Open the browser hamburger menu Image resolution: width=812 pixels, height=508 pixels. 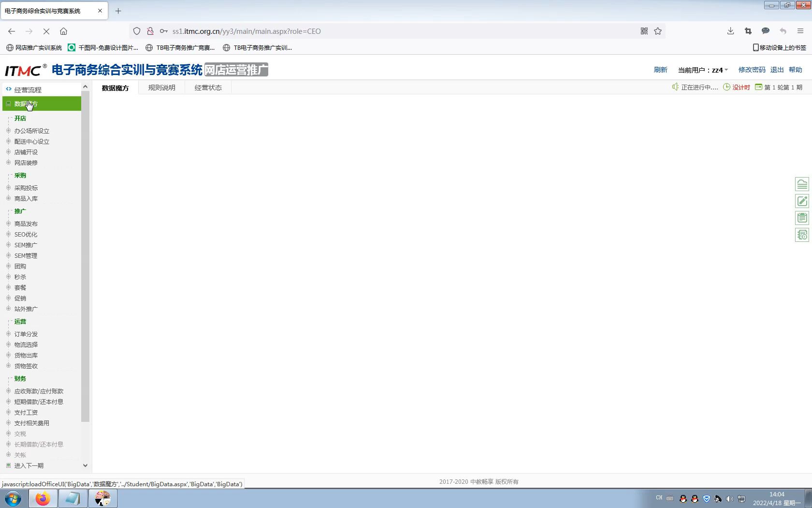coord(800,31)
